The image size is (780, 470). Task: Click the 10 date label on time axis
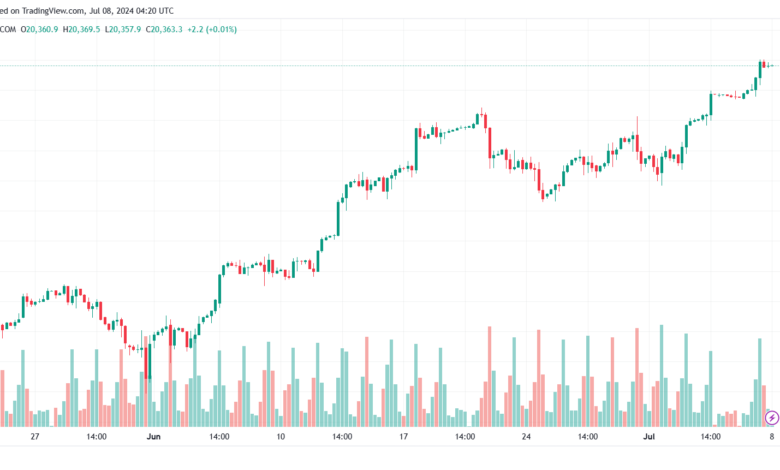click(280, 437)
